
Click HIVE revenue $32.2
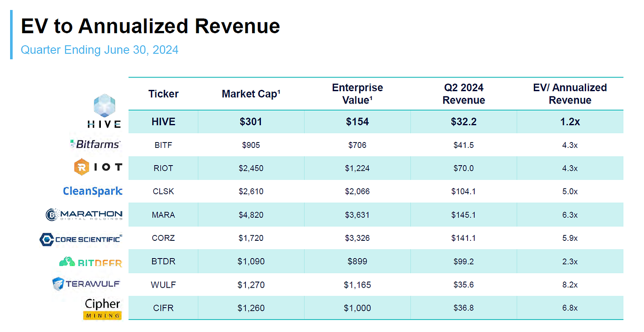pos(464,122)
